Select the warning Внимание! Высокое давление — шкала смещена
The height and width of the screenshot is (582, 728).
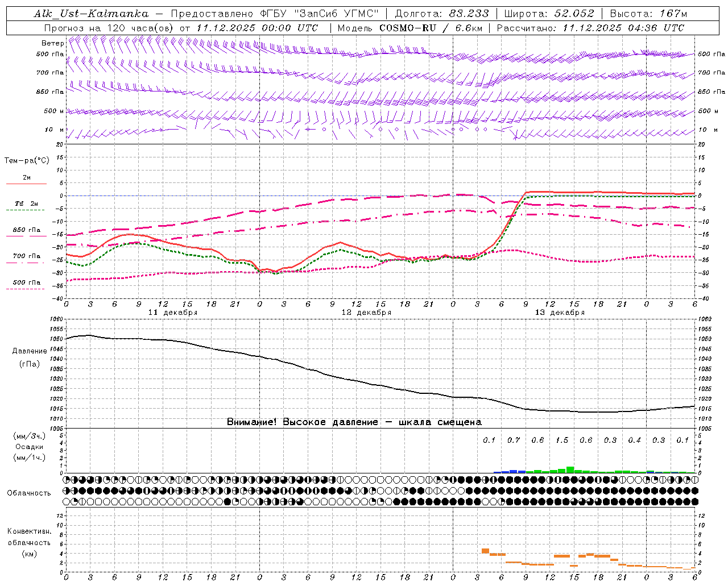tap(354, 422)
